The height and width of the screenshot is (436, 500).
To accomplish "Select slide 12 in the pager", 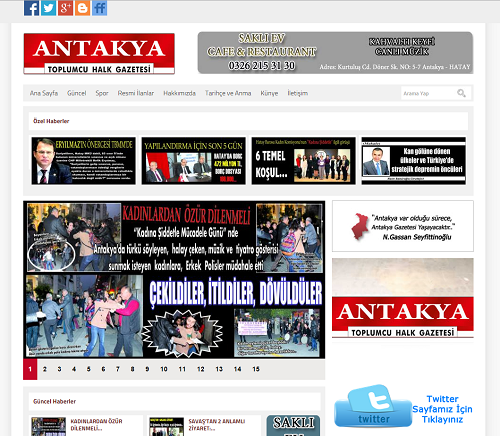I will tap(201, 369).
